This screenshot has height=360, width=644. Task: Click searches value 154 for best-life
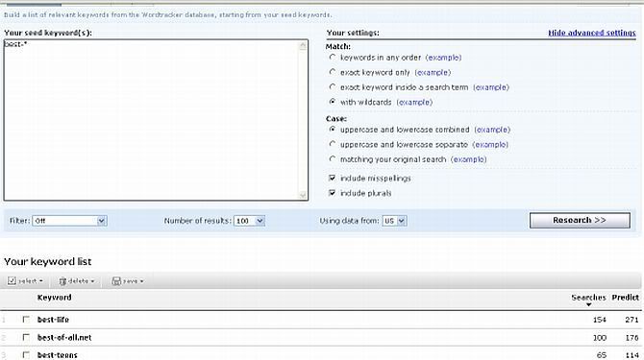coord(599,320)
